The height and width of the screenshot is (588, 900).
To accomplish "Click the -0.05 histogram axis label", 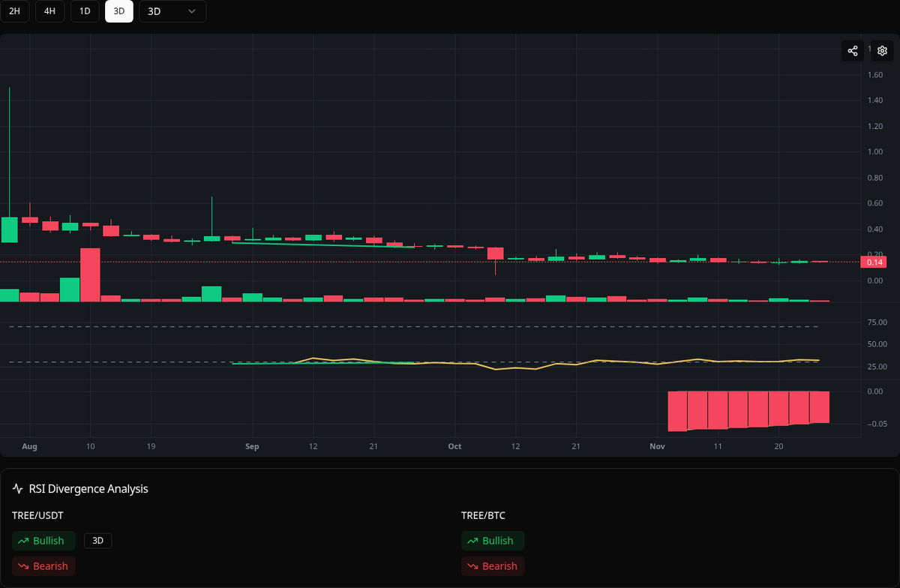I will pos(876,424).
